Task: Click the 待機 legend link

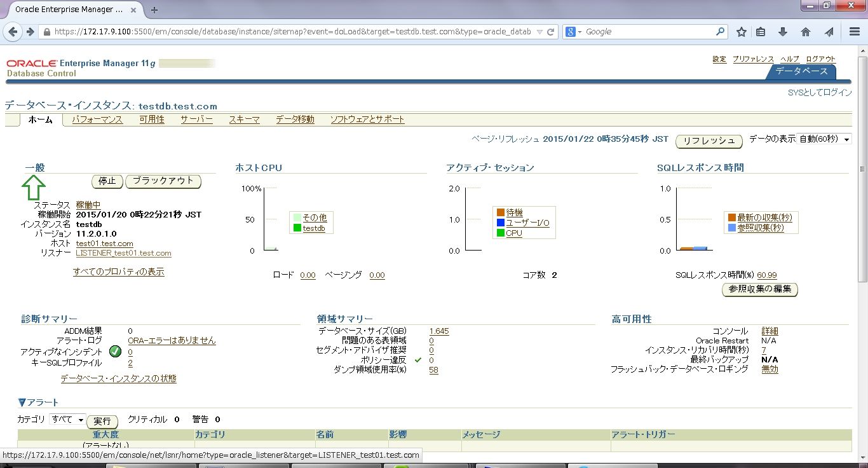Action: point(515,212)
